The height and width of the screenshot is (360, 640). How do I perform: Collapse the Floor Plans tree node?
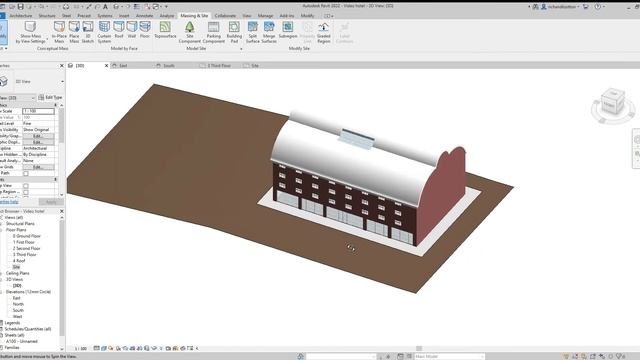2,230
